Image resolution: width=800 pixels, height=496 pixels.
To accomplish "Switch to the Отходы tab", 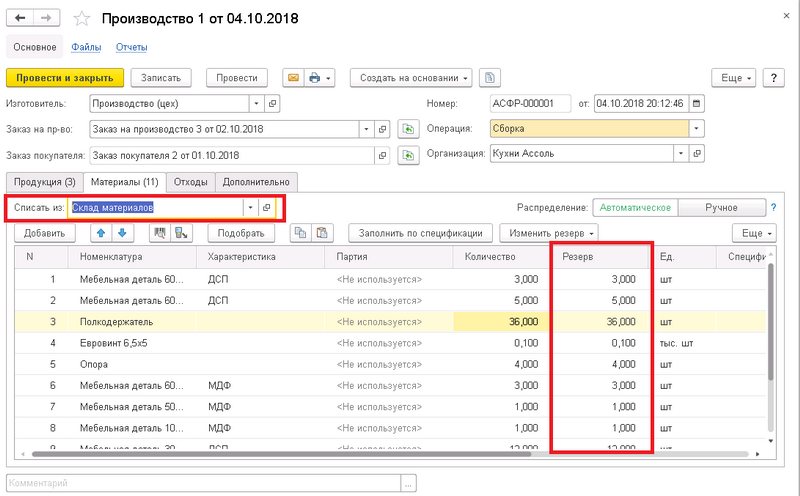I will (x=190, y=181).
